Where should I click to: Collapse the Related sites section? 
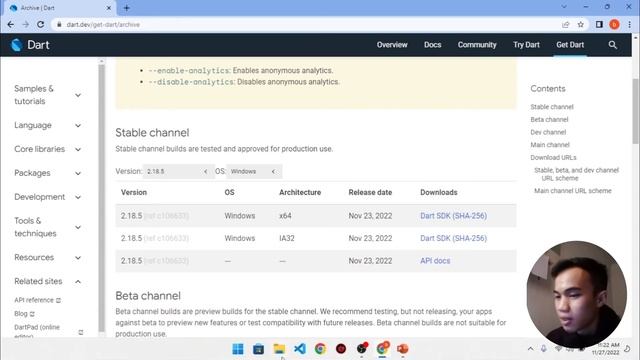pyautogui.click(x=78, y=282)
